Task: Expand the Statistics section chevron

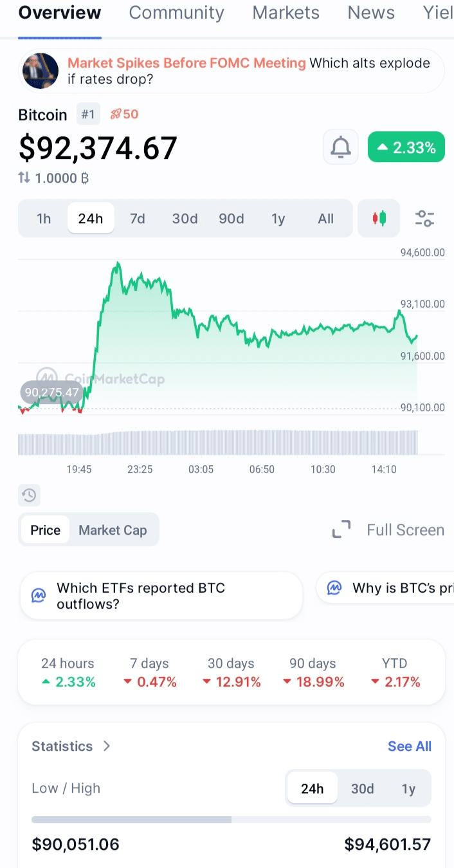Action: tap(107, 746)
